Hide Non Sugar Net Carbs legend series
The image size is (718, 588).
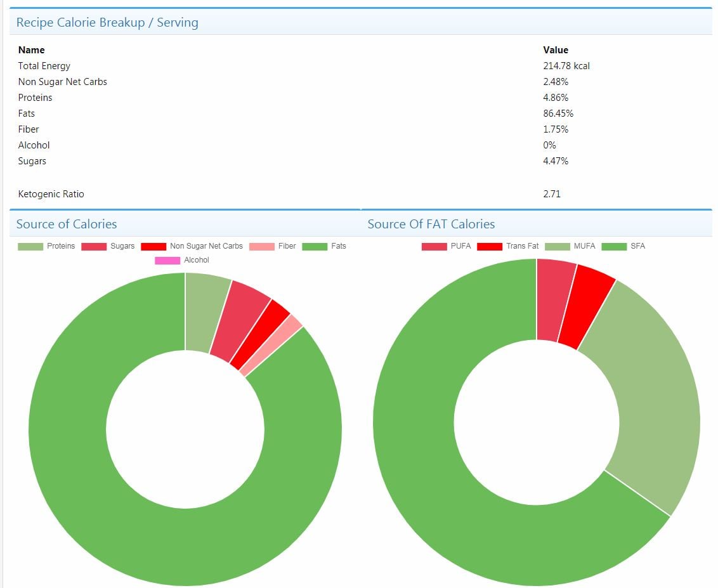[192, 246]
